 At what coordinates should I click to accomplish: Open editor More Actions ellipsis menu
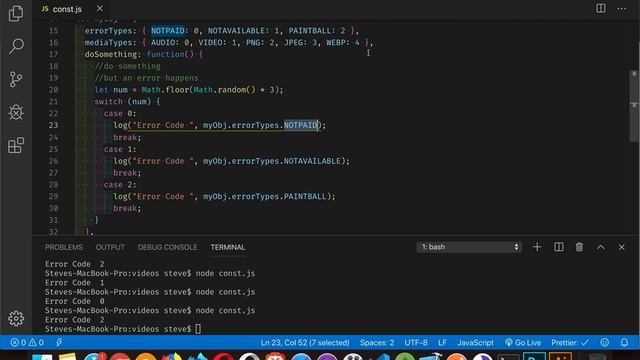(x=621, y=9)
